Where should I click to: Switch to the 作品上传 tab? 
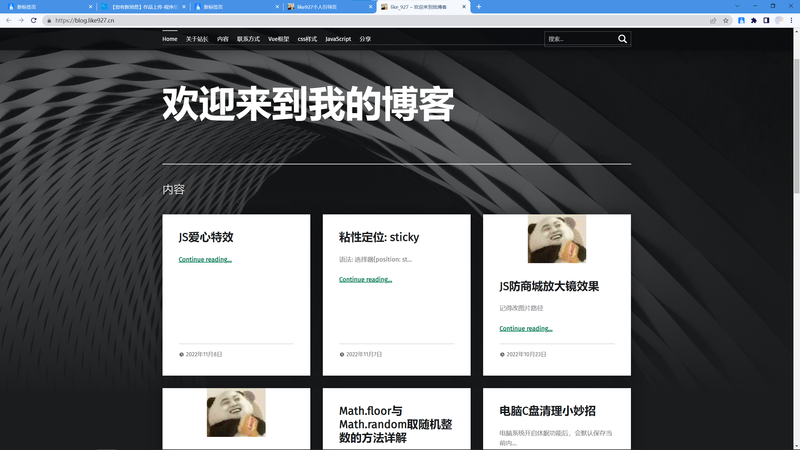tap(143, 7)
